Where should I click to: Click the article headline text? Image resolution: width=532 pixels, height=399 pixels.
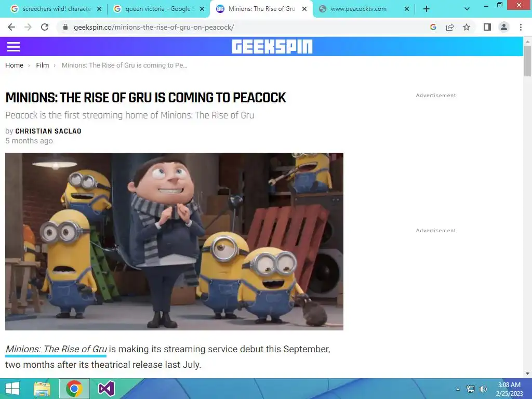145,98
